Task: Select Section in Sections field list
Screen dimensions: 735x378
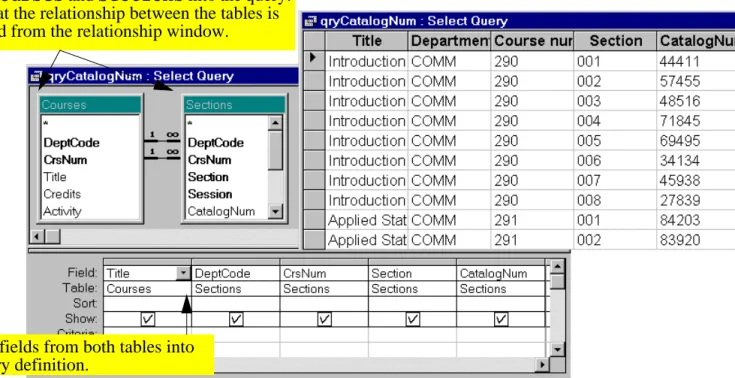Action: coord(208,177)
